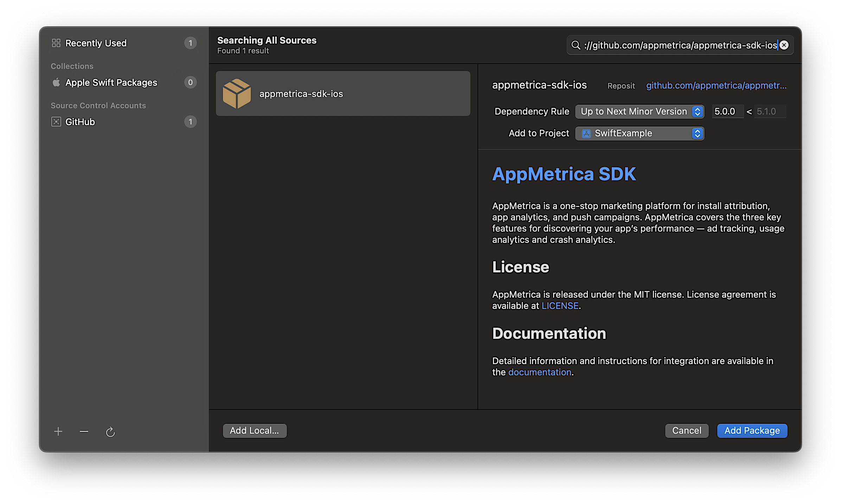Open the Add to Project SwiftExample dropdown
This screenshot has width=841, height=504.
(x=639, y=134)
